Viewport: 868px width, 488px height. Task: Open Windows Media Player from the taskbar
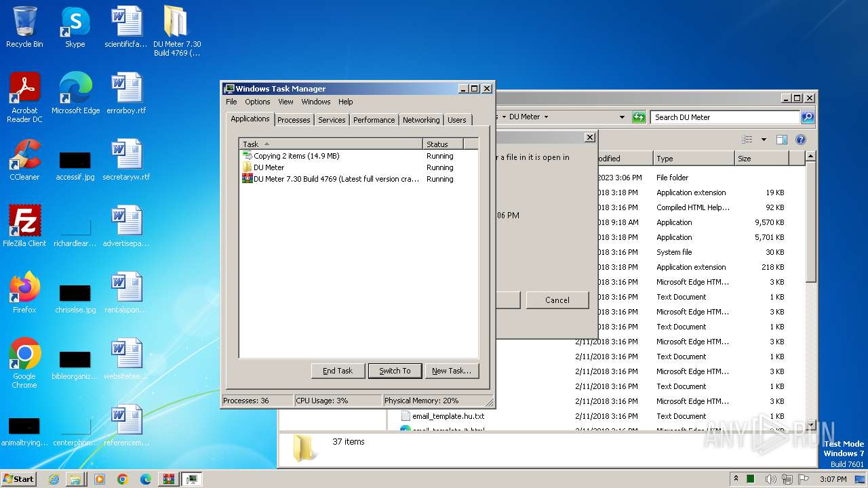click(x=100, y=479)
